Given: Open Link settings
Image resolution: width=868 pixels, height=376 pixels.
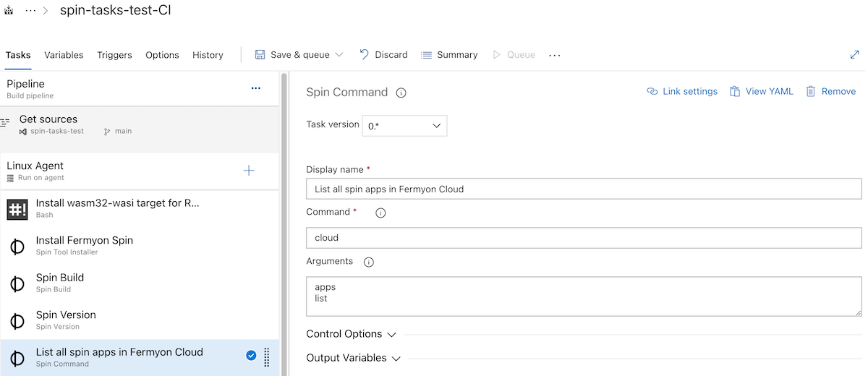Looking at the screenshot, I should 682,91.
